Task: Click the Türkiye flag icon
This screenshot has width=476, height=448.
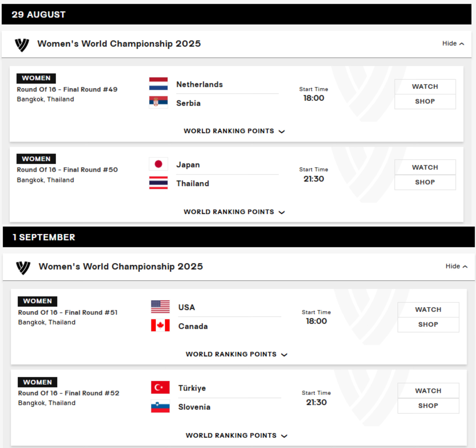Action: tap(160, 387)
